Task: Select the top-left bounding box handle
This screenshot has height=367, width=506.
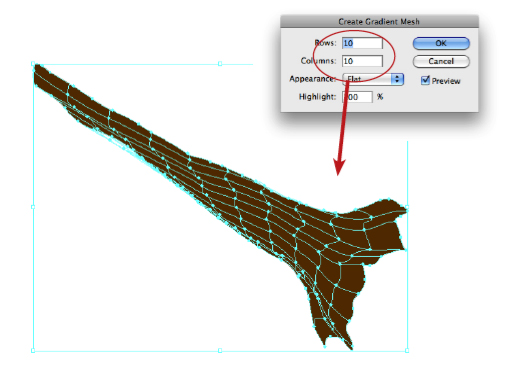Action: click(x=33, y=63)
